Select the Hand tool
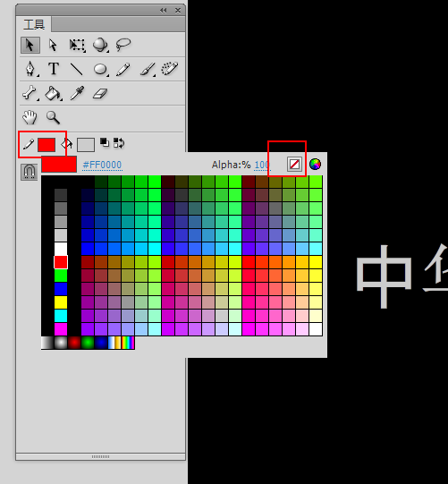448x484 pixels. point(30,117)
